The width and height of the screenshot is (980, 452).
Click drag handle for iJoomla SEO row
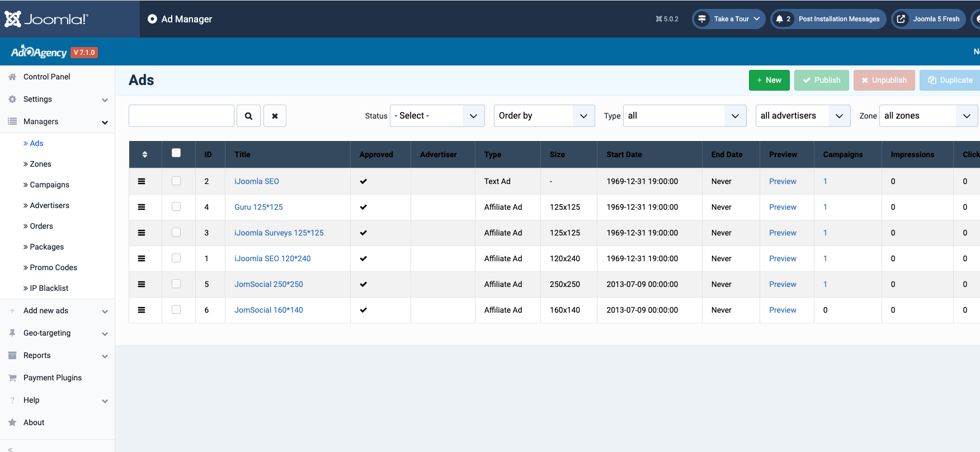click(x=142, y=181)
